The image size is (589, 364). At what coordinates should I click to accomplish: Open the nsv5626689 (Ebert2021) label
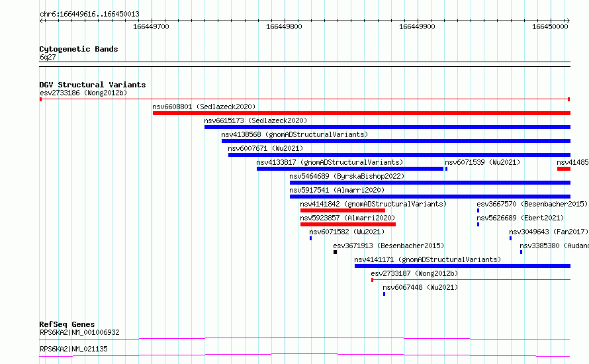[520, 218]
